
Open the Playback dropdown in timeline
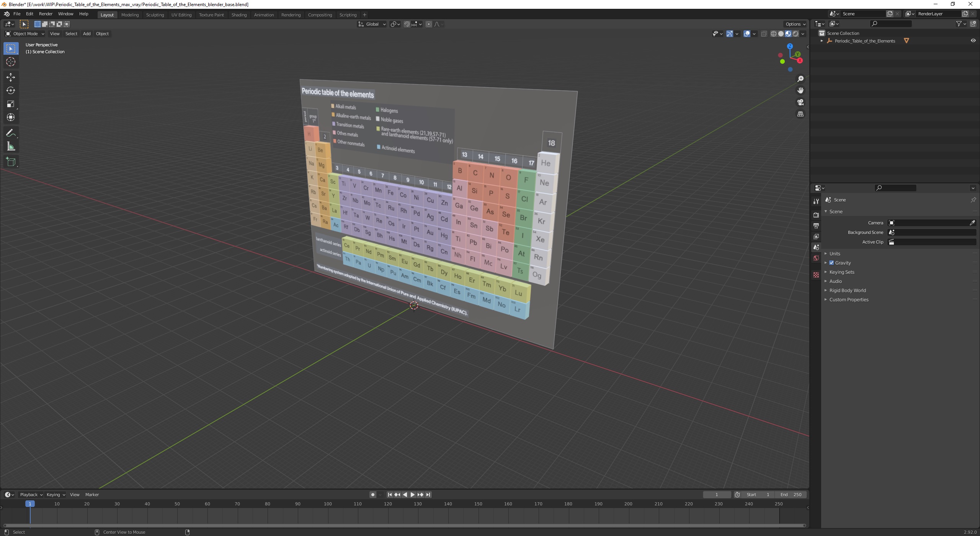[x=31, y=495]
